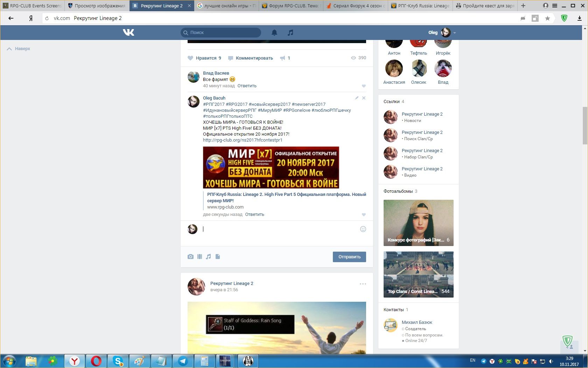Click the VK logo in the header
588x368 pixels.
(128, 33)
